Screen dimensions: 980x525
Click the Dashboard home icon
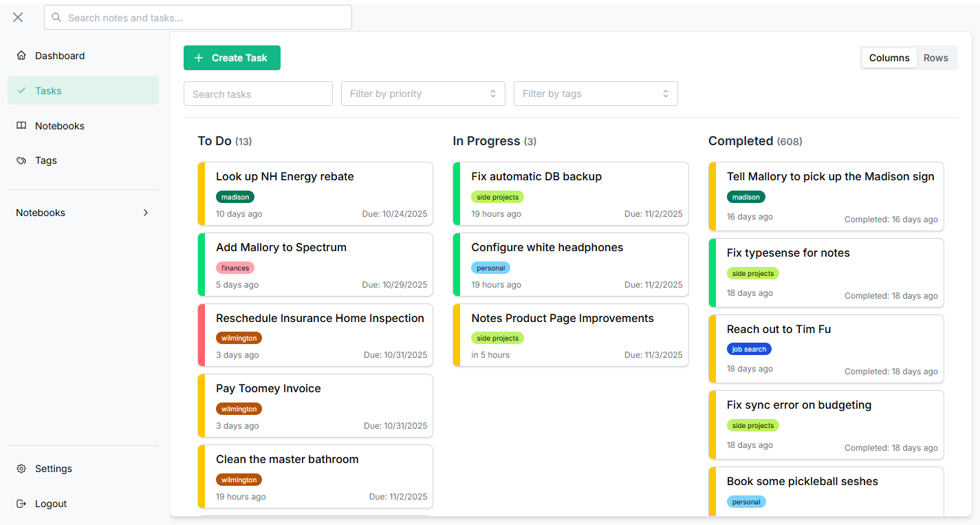coord(21,56)
